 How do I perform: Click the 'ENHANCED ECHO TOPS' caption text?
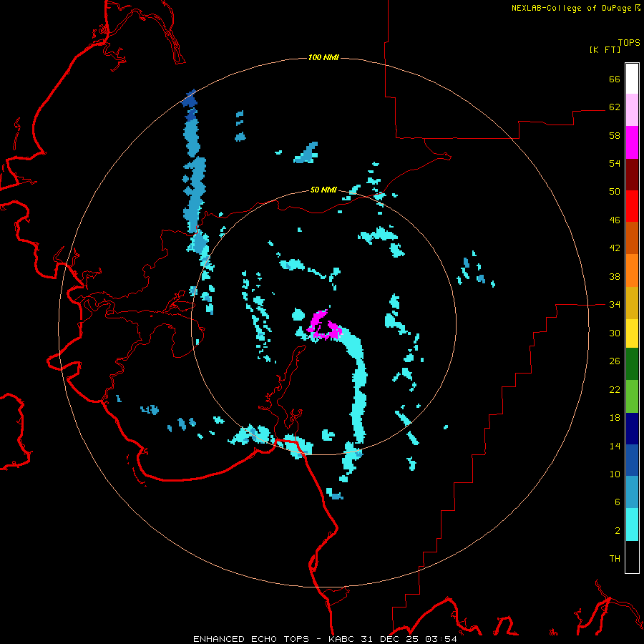tap(251, 639)
